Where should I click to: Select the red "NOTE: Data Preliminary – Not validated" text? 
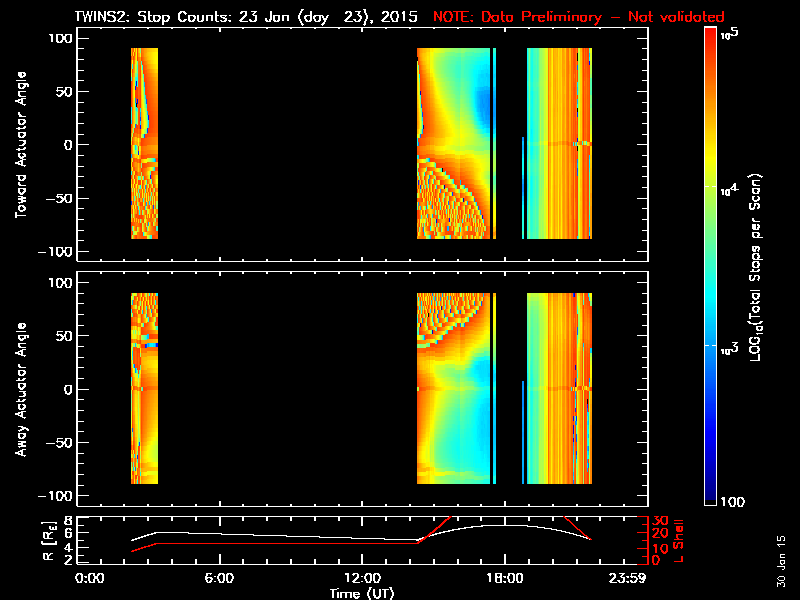coord(579,17)
